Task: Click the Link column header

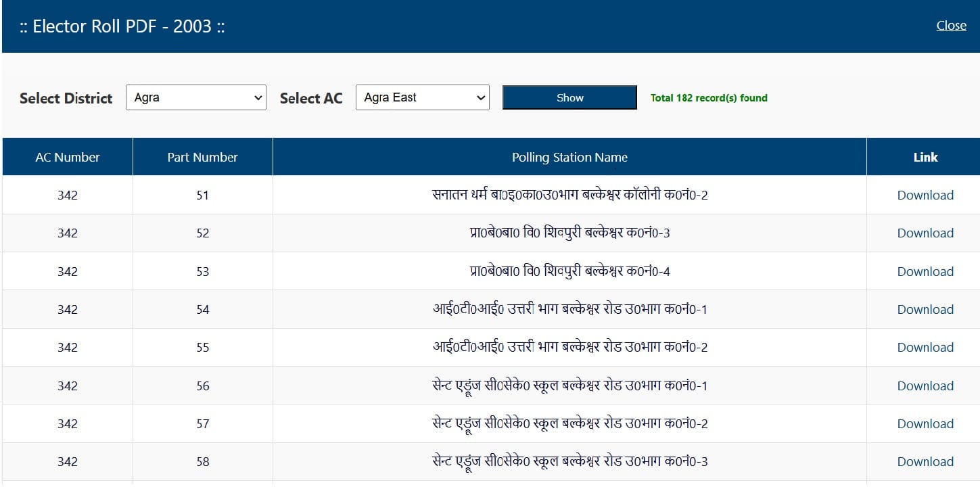Action: pyautogui.click(x=925, y=156)
